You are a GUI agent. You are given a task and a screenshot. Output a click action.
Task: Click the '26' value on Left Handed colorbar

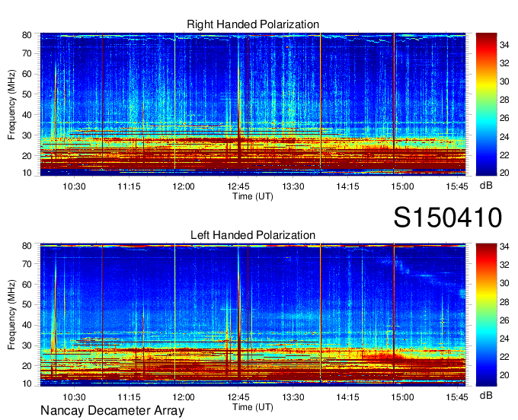[x=504, y=320]
